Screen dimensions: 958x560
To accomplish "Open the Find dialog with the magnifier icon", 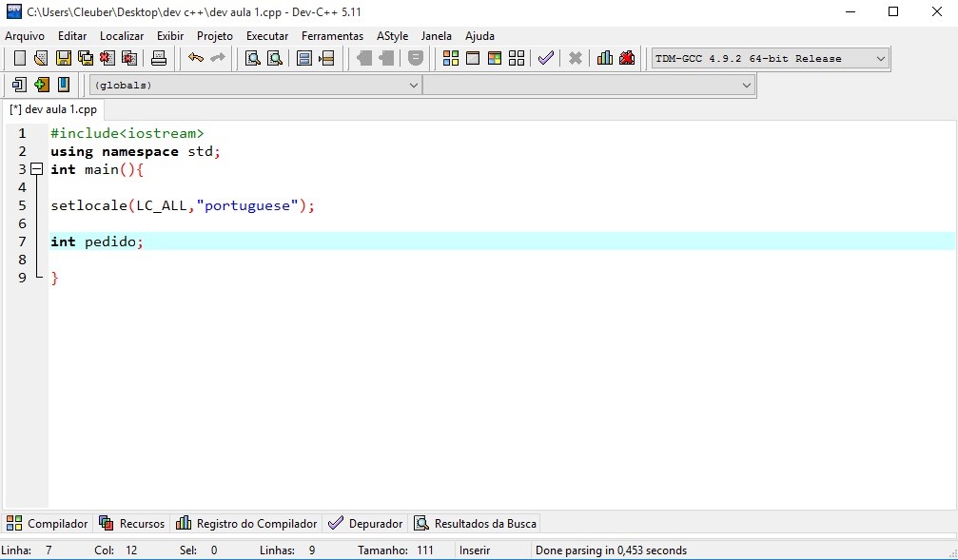I will coord(251,57).
